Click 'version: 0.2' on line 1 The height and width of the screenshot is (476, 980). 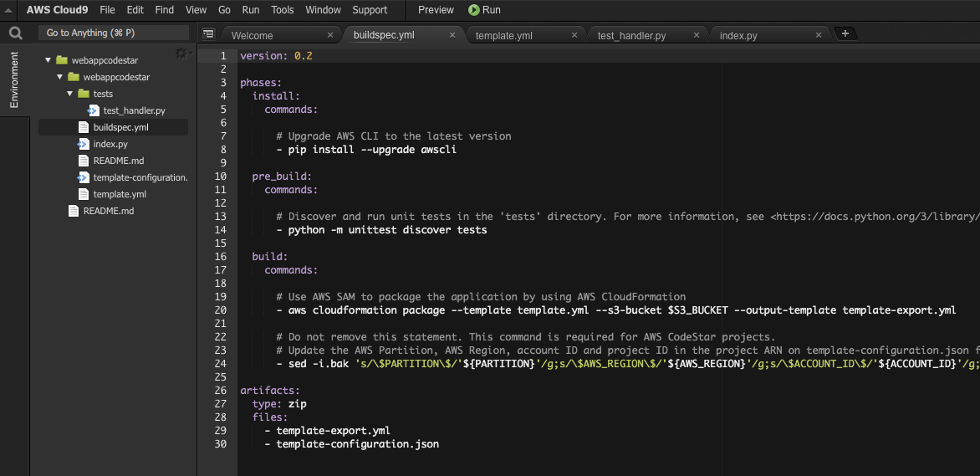276,56
